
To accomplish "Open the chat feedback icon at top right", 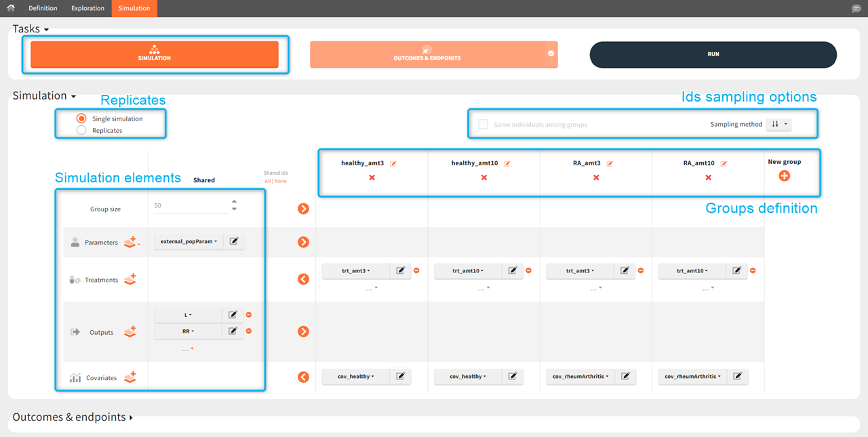I will (x=856, y=8).
